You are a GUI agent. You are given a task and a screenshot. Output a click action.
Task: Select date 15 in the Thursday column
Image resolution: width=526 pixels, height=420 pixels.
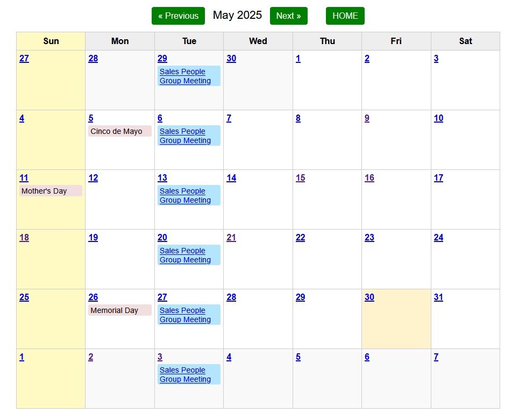pos(300,178)
